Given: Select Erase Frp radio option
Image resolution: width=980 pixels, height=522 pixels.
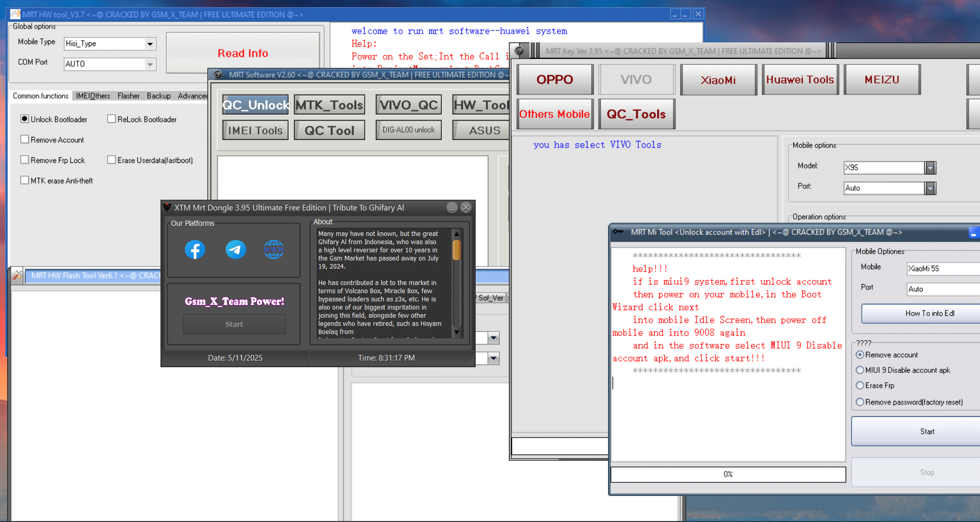Looking at the screenshot, I should [860, 386].
